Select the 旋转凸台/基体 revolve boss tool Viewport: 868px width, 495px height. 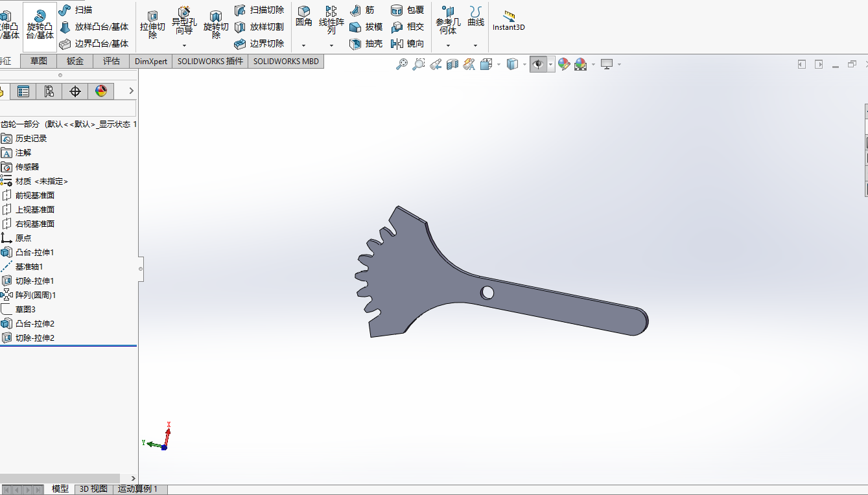[40, 27]
